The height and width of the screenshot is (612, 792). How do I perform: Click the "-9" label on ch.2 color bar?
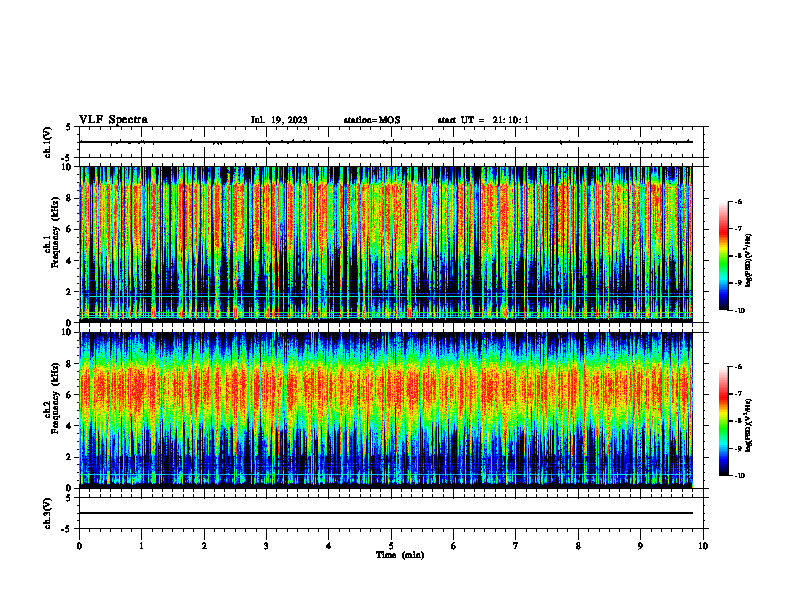tap(738, 448)
